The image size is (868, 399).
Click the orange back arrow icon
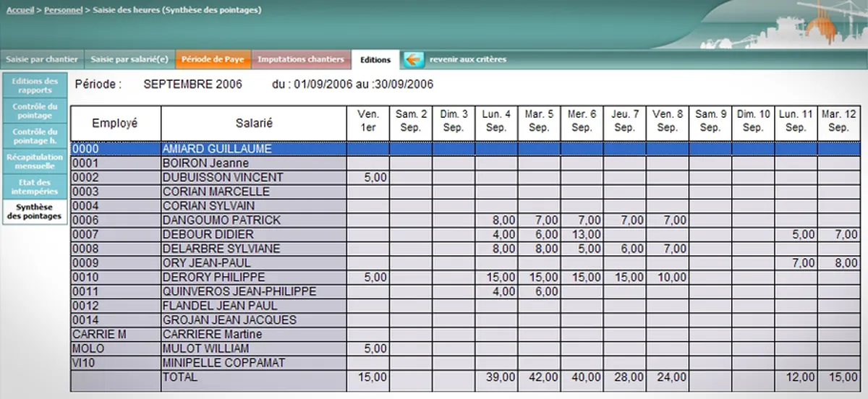(414, 59)
